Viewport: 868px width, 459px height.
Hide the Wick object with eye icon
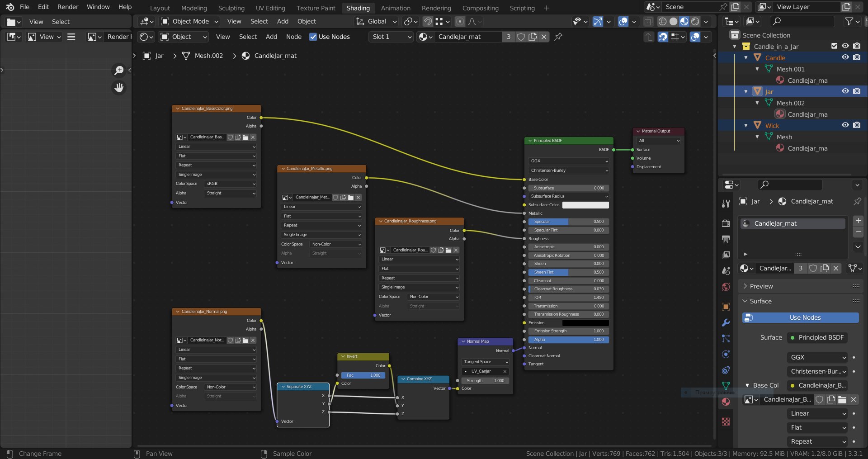(845, 125)
